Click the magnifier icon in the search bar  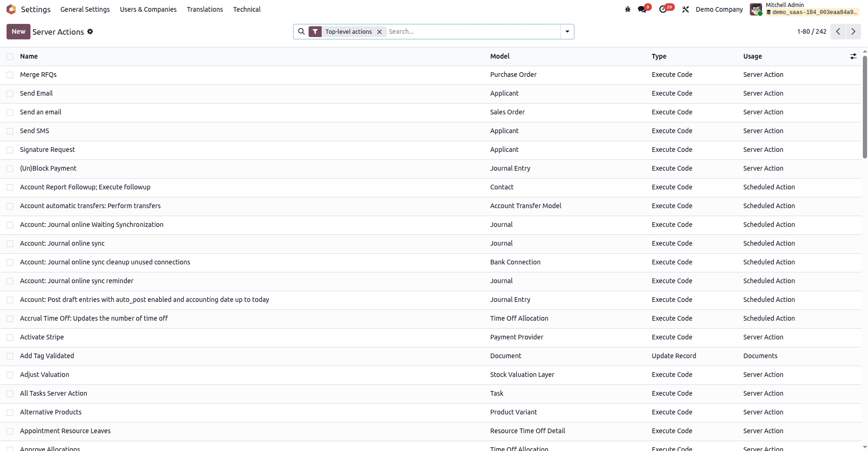coord(302,31)
